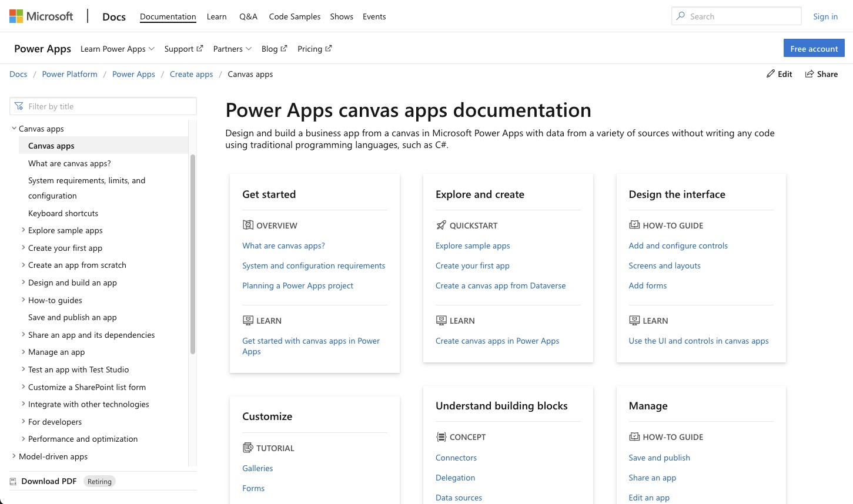Click the Share icon
853x504 pixels.
pos(809,74)
